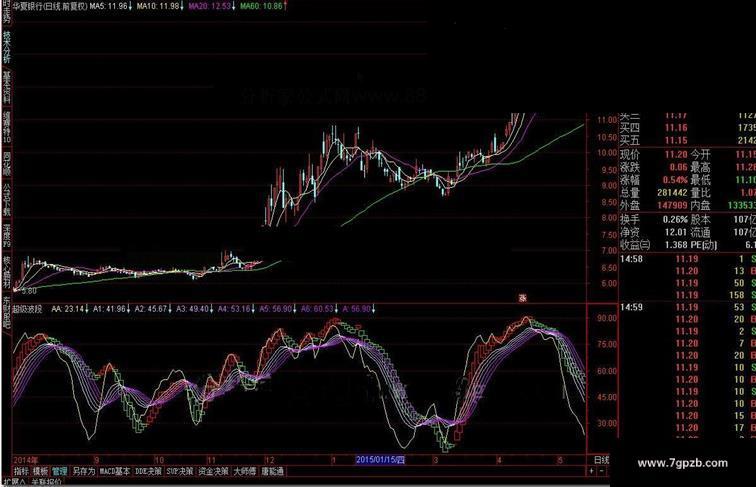Select the 指标 bottom tab
The height and width of the screenshot is (487, 756).
pyautogui.click(x=21, y=471)
